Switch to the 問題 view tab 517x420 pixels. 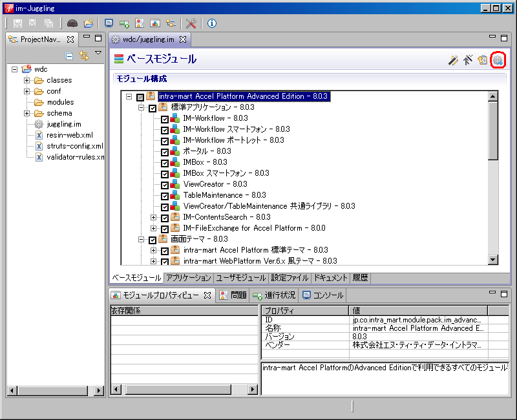(233, 295)
